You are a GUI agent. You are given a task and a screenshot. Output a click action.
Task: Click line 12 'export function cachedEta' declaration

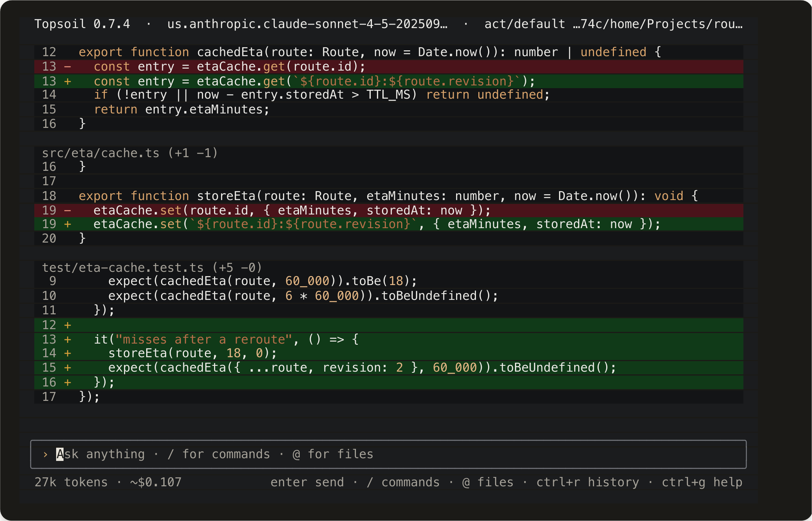click(x=389, y=52)
